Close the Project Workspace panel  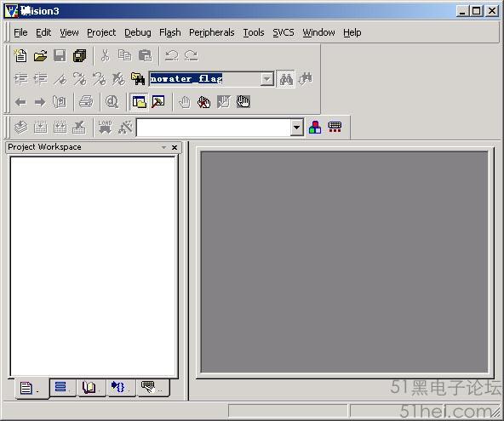[175, 147]
